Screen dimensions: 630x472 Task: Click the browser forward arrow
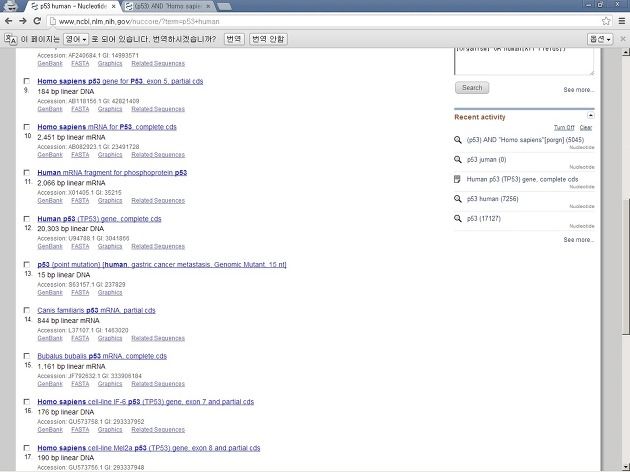pyautogui.click(x=23, y=21)
